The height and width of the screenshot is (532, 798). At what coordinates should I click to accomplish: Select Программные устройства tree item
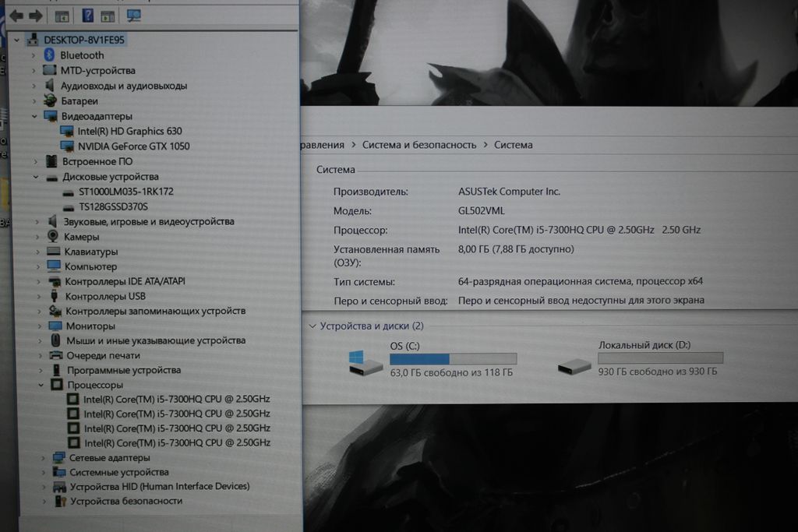[124, 370]
